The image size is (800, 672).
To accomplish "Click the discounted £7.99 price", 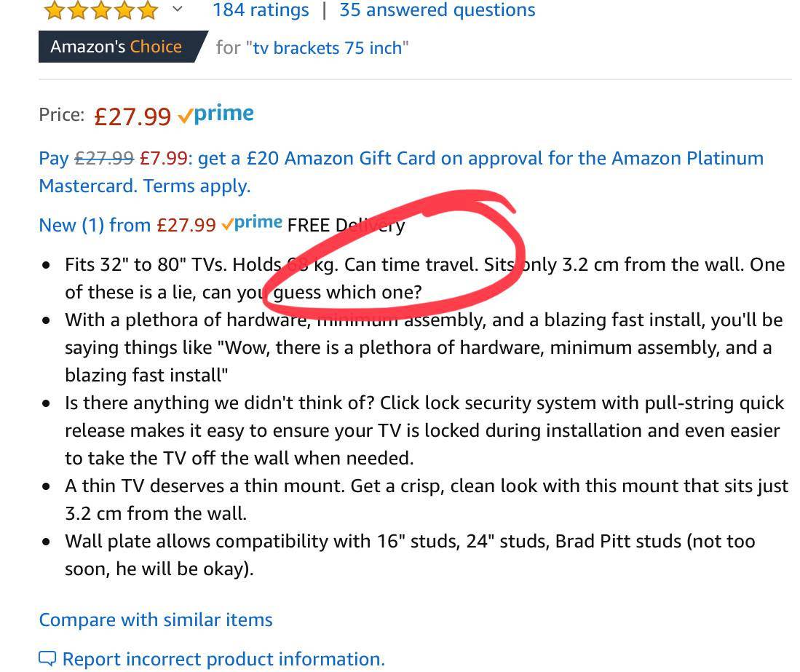I will (163, 158).
